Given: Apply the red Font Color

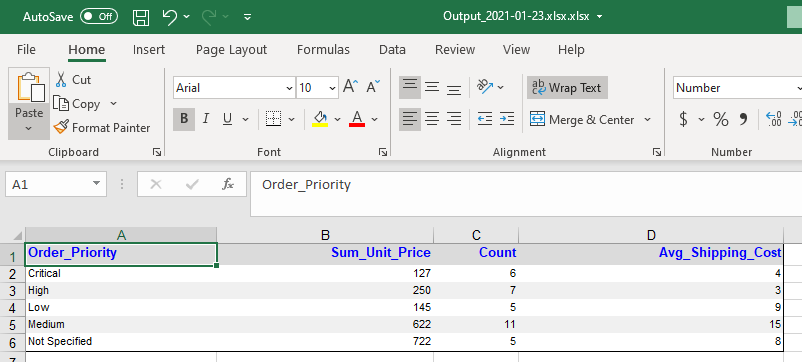Looking at the screenshot, I should point(357,119).
